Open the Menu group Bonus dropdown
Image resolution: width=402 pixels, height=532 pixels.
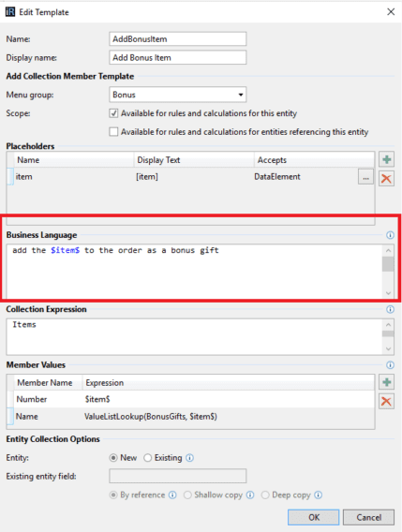[x=177, y=95]
